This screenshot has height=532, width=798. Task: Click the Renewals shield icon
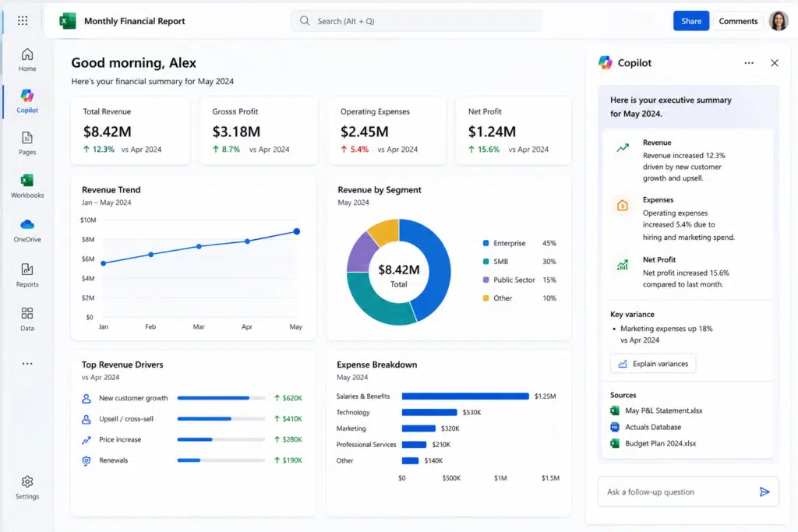click(x=87, y=461)
